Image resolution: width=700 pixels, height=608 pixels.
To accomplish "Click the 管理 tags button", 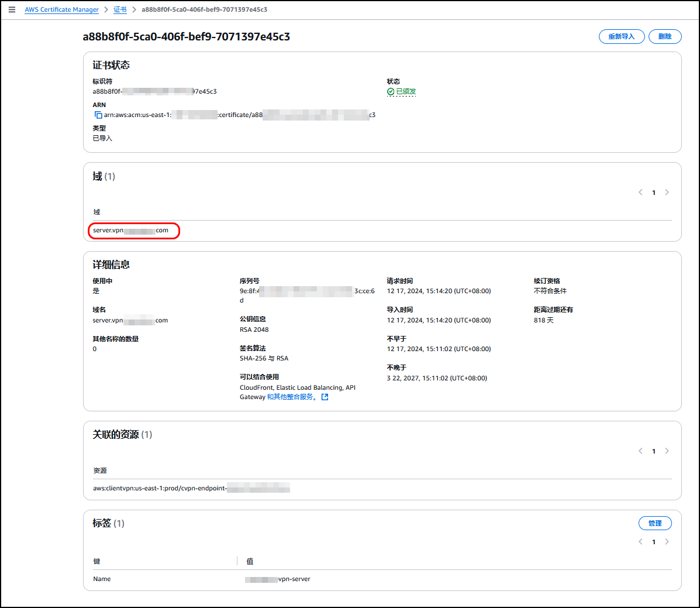I will pos(655,523).
